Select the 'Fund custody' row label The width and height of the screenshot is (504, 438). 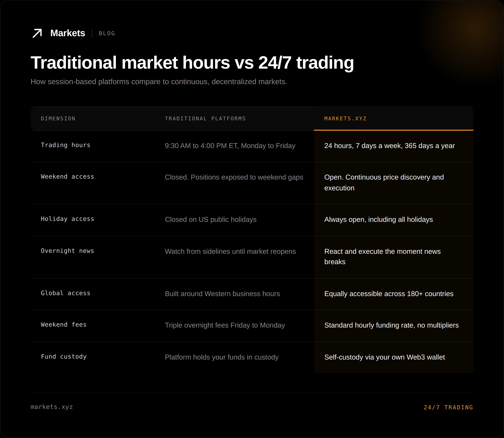point(63,357)
